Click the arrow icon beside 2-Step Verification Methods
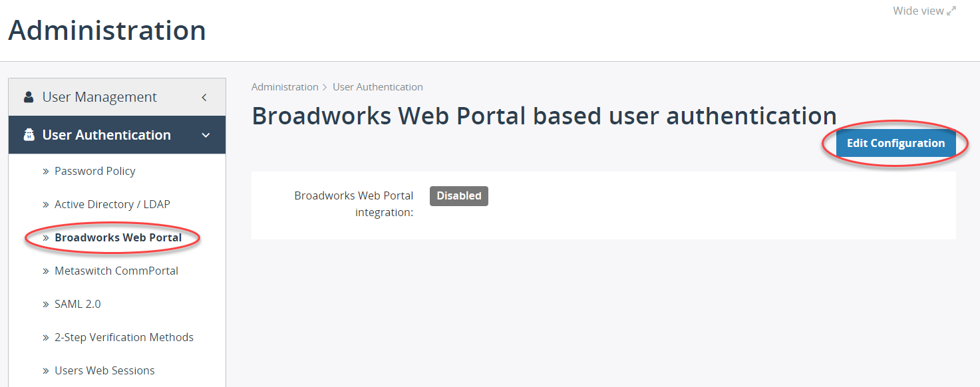 tap(45, 337)
